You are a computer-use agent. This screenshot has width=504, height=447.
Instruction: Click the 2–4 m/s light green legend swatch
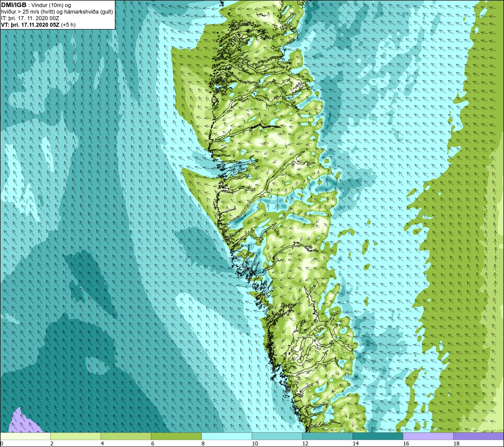point(76,436)
